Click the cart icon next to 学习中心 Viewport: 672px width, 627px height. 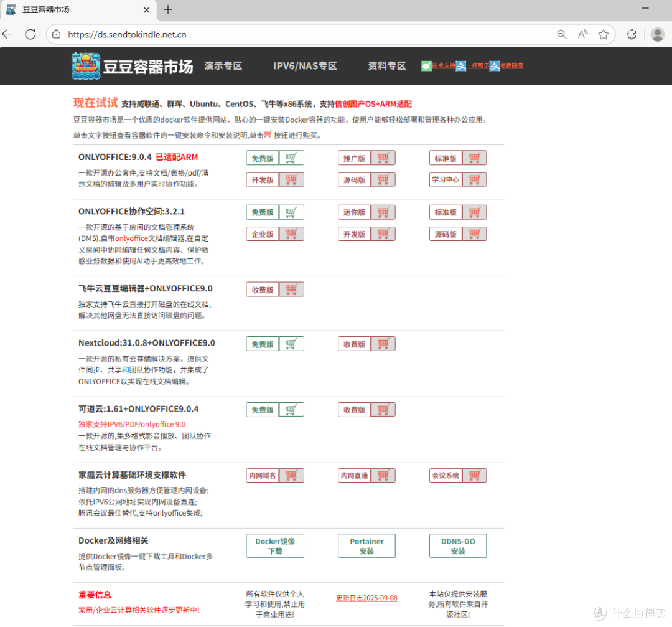pyautogui.click(x=474, y=179)
